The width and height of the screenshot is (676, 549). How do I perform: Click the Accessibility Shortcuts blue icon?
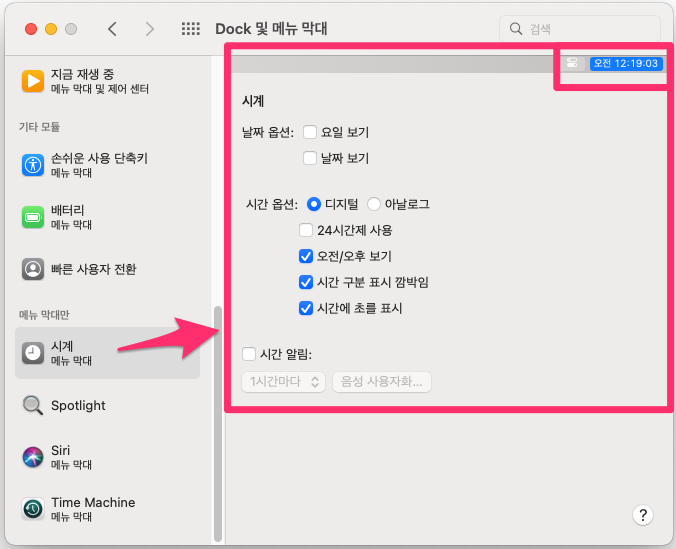33,165
